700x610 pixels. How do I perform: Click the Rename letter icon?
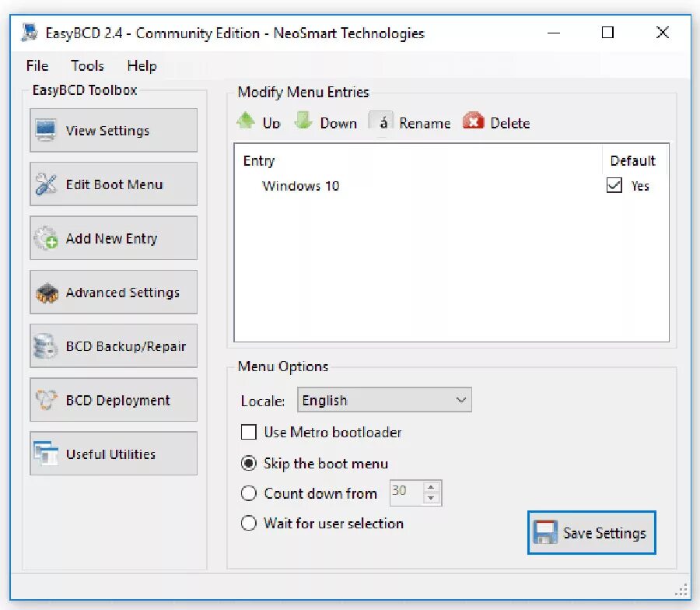click(x=380, y=121)
